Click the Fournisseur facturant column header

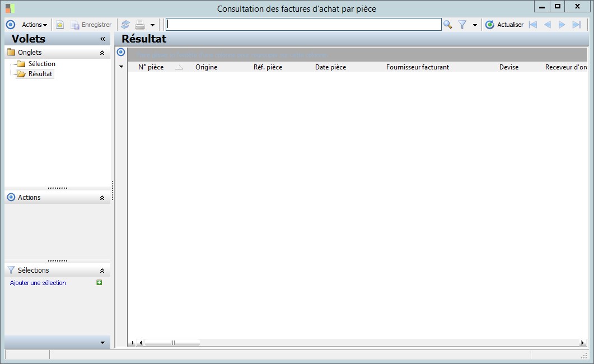coord(418,67)
